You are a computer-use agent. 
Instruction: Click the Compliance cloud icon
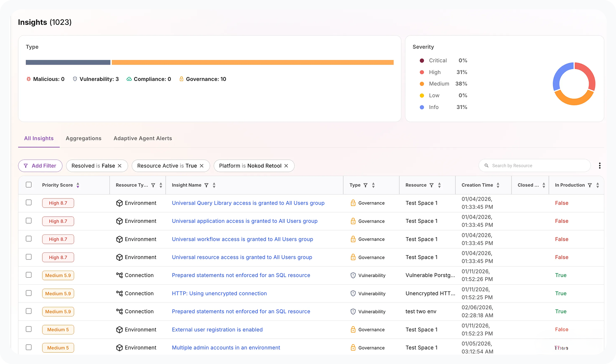129,79
